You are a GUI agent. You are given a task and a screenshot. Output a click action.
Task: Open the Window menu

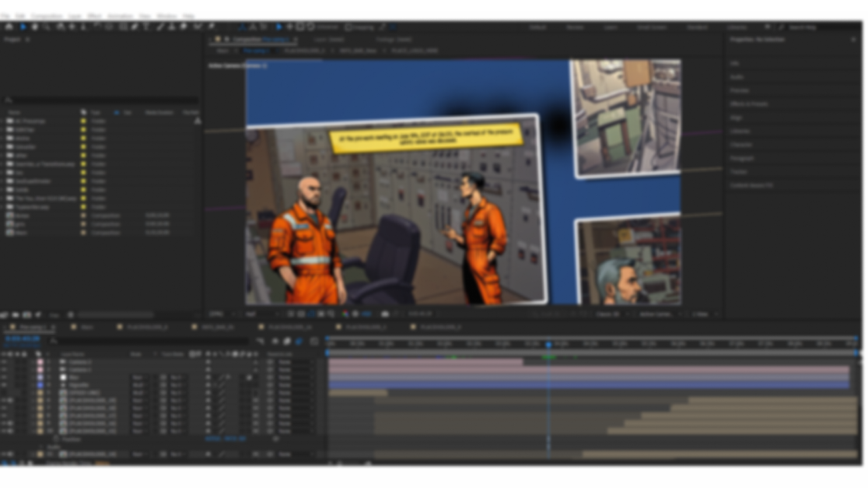point(166,16)
